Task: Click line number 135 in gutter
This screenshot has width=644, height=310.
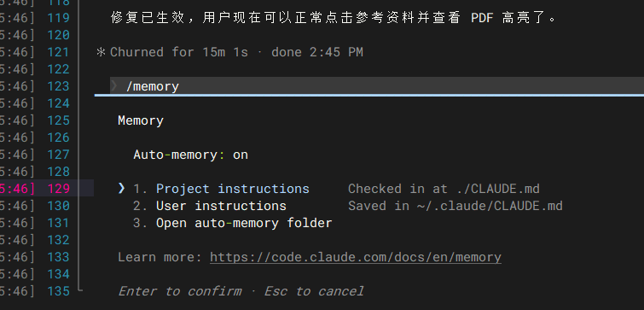Action: 58,291
